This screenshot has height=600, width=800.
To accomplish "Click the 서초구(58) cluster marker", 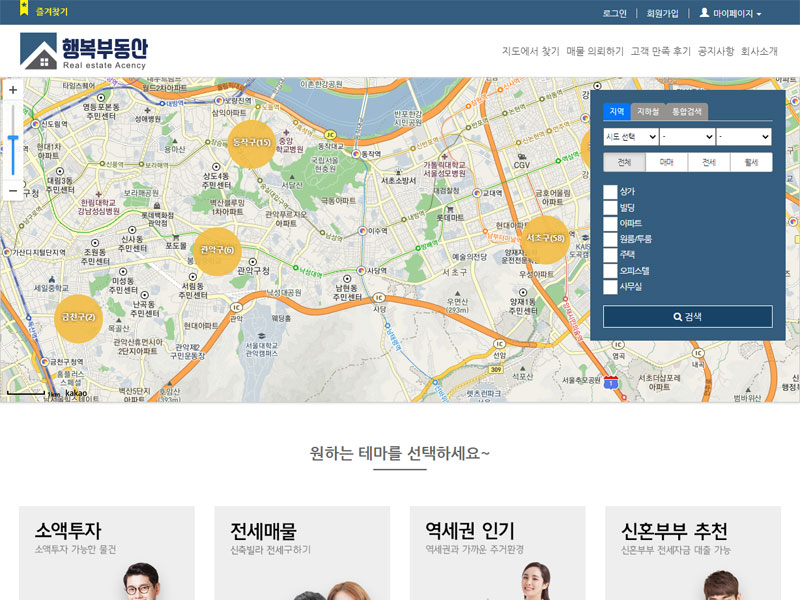I will [x=545, y=239].
